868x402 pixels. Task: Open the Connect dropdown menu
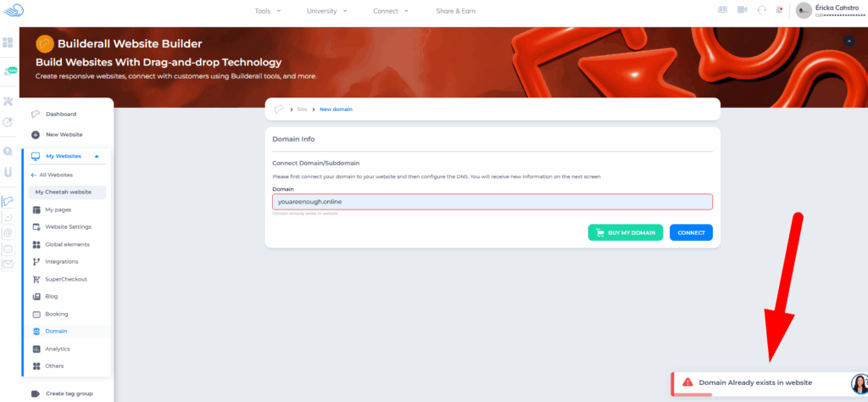[x=391, y=11]
